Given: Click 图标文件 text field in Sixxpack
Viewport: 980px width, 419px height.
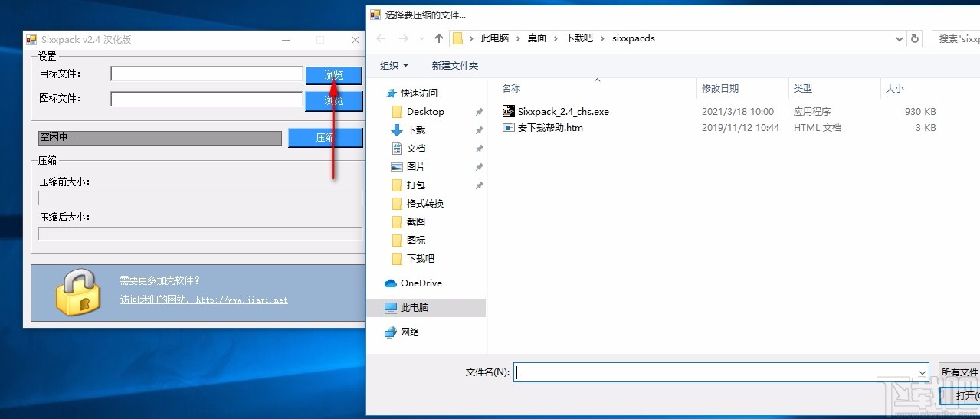Looking at the screenshot, I should coord(206,99).
